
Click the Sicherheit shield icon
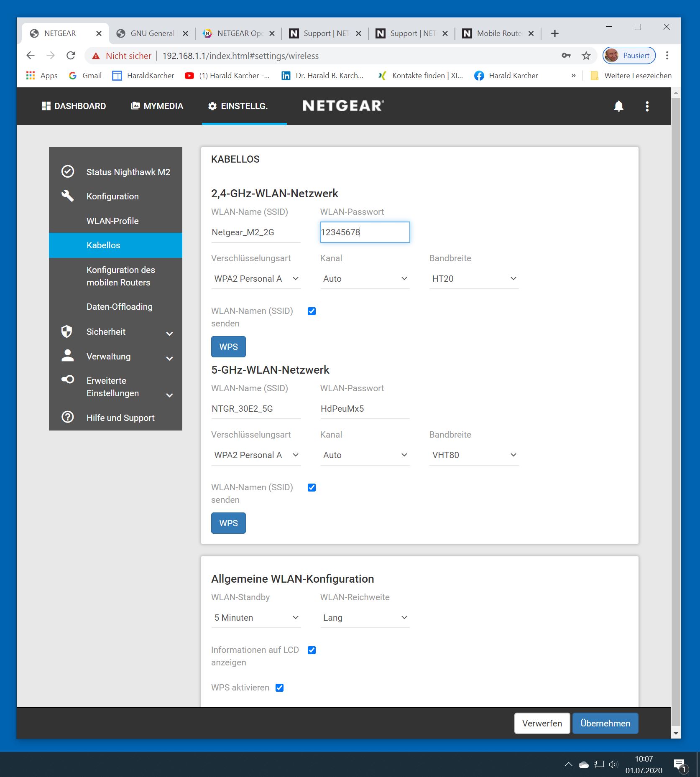(67, 331)
